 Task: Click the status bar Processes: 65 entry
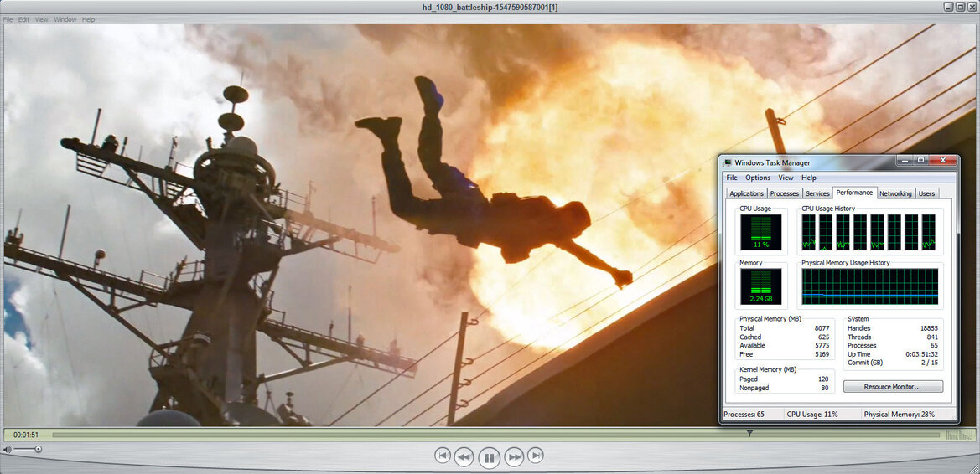[x=744, y=414]
